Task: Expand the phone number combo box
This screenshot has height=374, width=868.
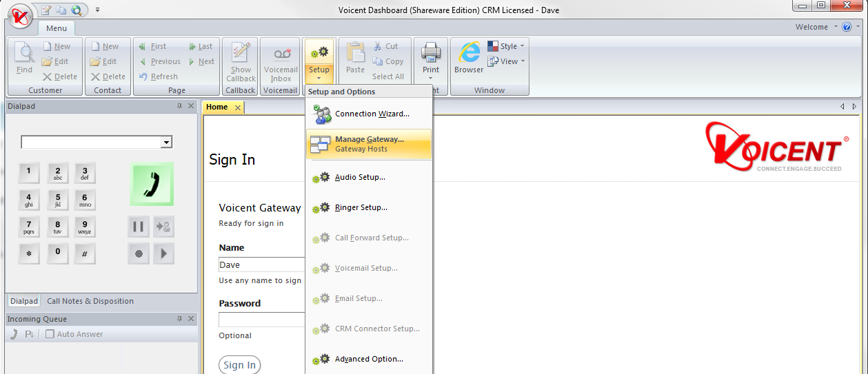Action: pos(166,143)
